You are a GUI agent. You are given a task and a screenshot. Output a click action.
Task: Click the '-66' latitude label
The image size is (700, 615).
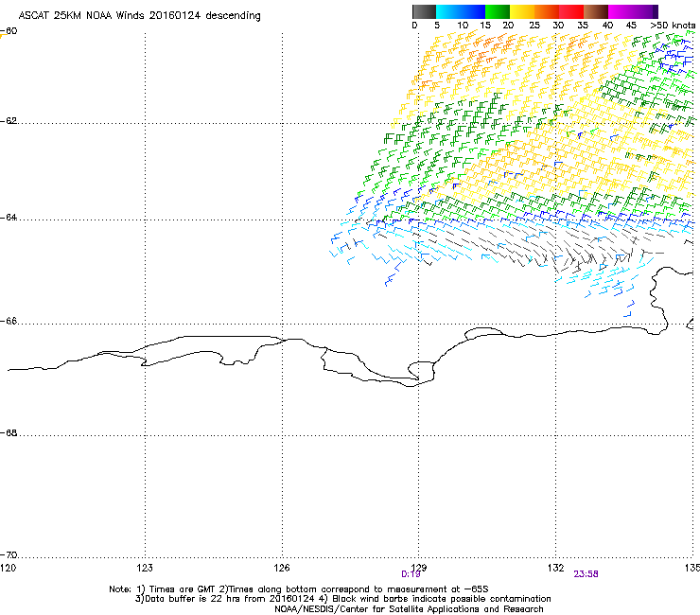pyautogui.click(x=9, y=322)
